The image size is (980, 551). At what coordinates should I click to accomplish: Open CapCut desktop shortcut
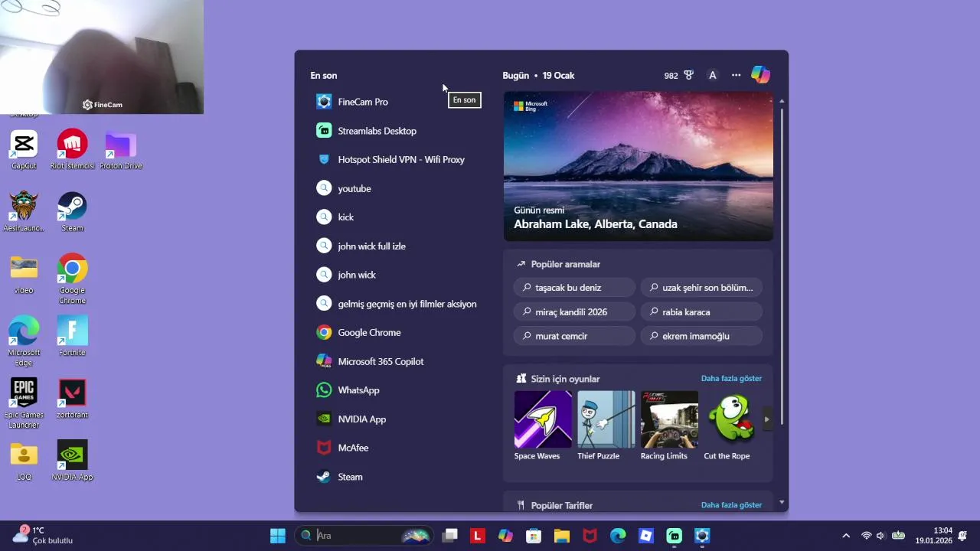(x=24, y=149)
